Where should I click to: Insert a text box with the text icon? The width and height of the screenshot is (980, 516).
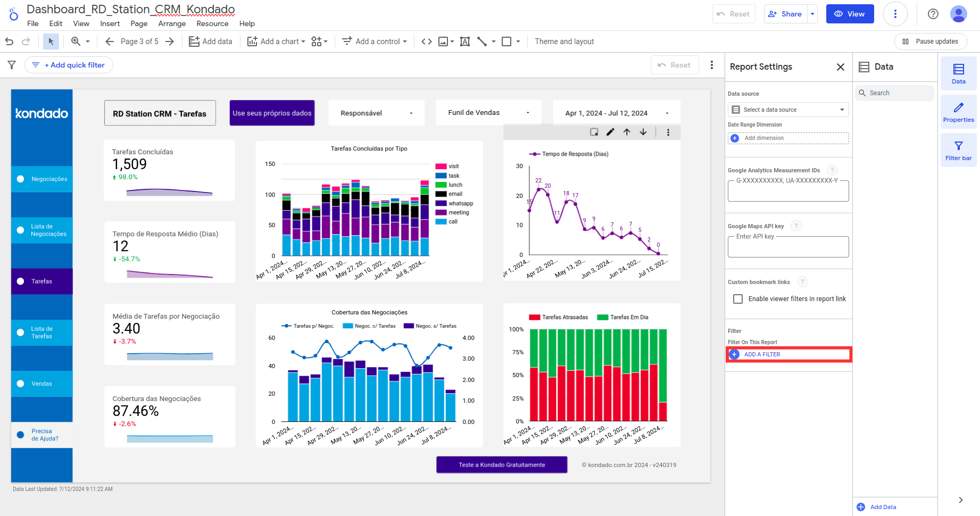tap(464, 41)
